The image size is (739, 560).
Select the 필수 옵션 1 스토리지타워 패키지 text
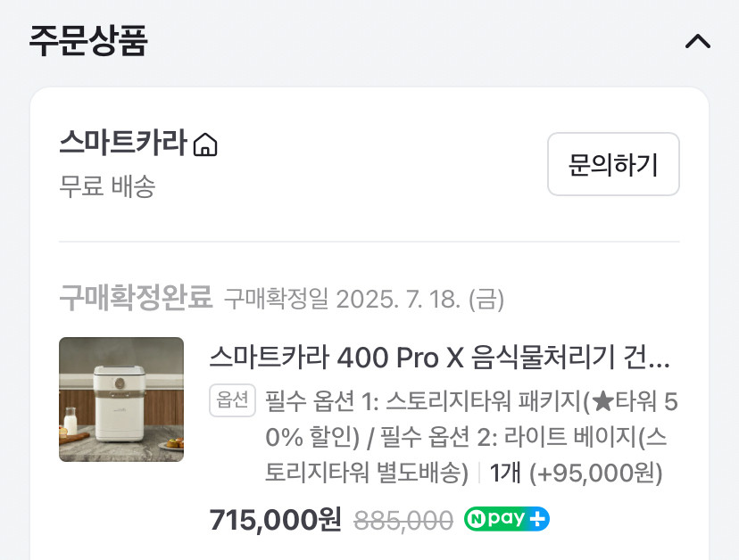tap(471, 420)
